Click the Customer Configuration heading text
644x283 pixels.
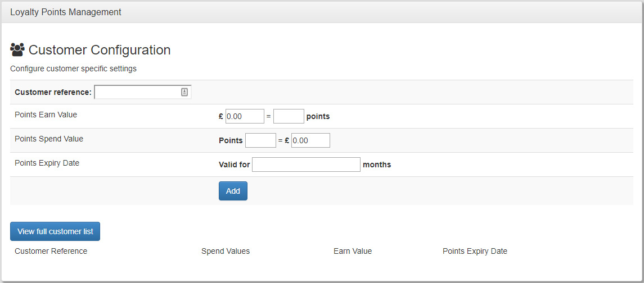pos(100,50)
